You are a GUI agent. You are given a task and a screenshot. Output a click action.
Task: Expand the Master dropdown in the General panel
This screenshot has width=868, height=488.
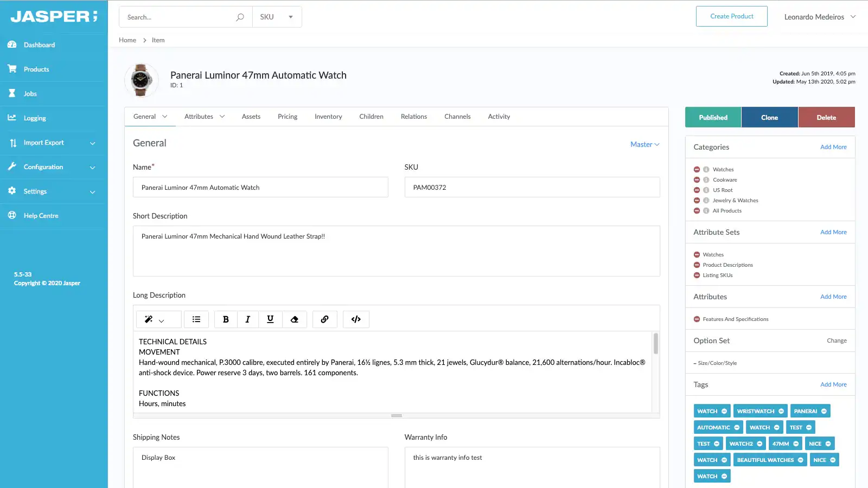[x=644, y=144]
